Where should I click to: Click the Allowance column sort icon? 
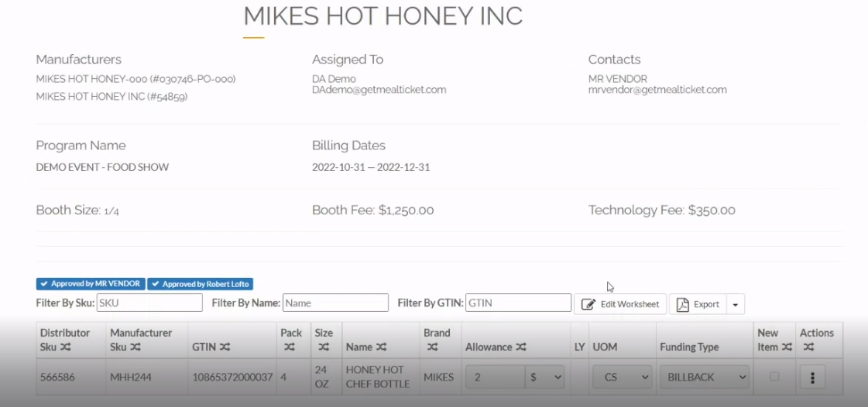(521, 347)
